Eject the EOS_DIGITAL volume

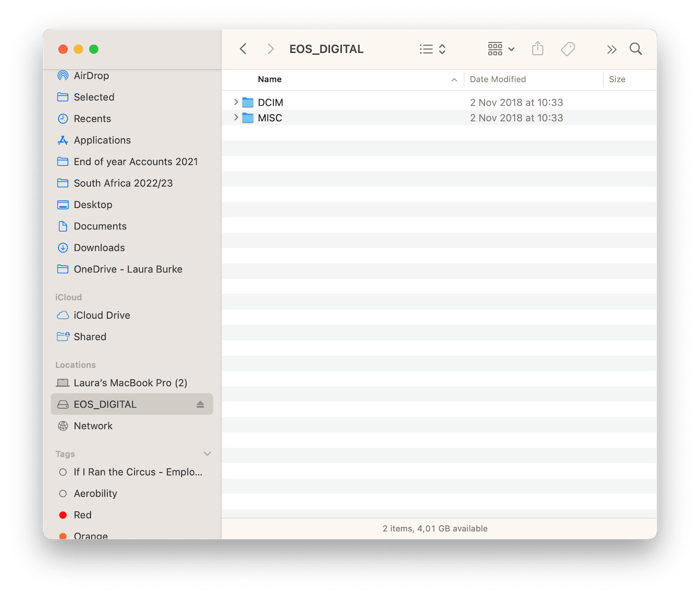[x=200, y=404]
